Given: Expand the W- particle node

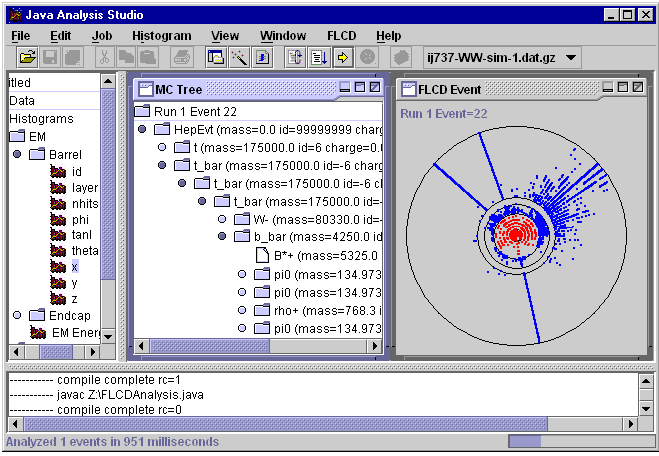Looking at the screenshot, I should click(x=222, y=219).
